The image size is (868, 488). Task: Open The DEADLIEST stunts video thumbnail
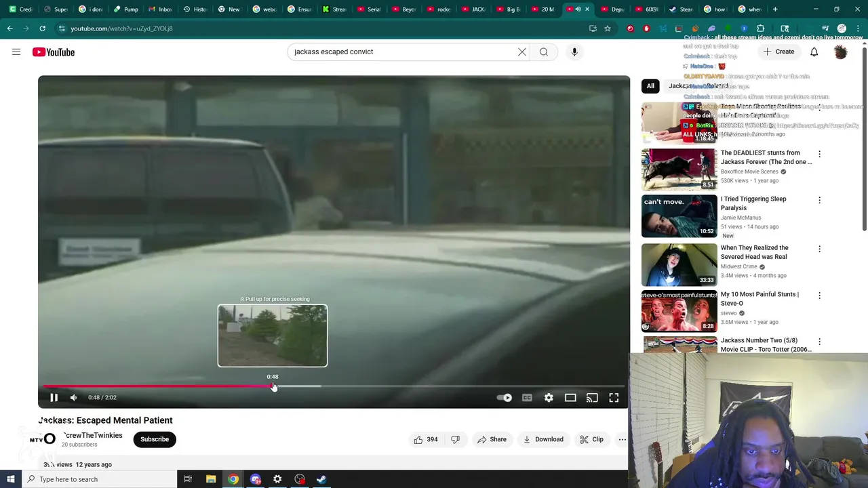679,169
